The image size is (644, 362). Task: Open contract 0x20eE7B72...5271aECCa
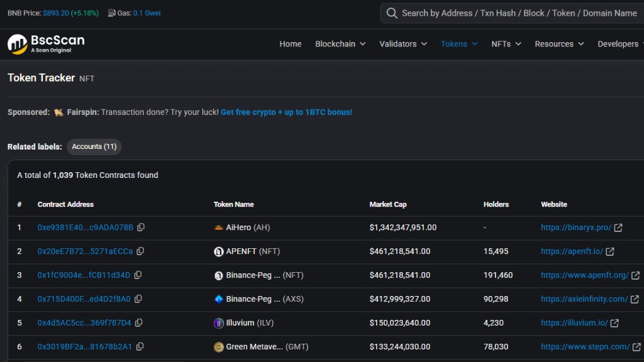pyautogui.click(x=85, y=251)
